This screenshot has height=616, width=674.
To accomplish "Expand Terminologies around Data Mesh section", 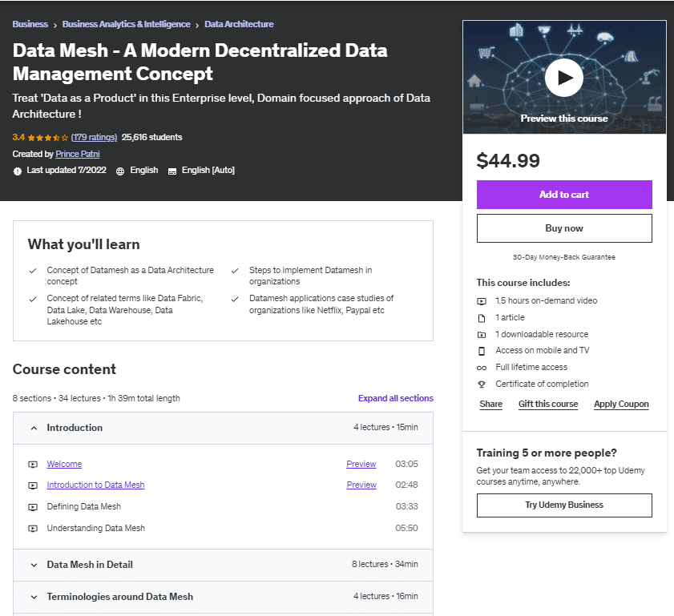I will [x=34, y=597].
